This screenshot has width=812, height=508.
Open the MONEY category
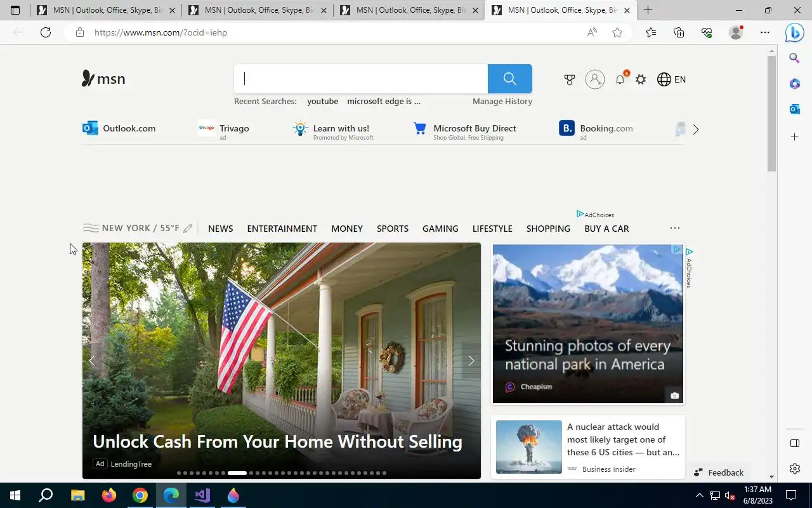tap(347, 229)
